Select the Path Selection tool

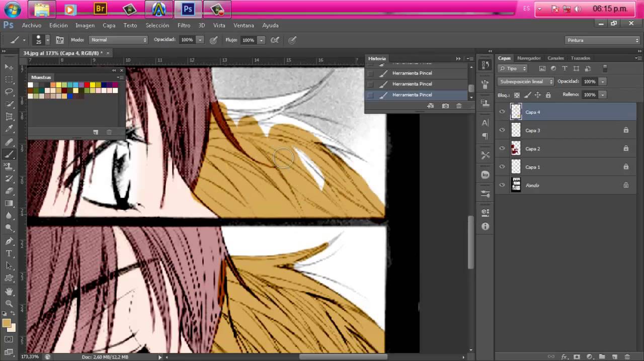point(9,265)
